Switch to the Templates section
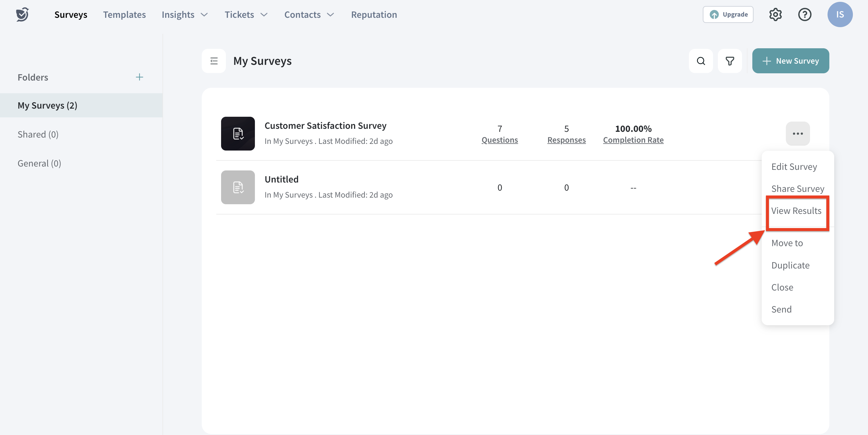The height and width of the screenshot is (435, 868). [x=124, y=14]
